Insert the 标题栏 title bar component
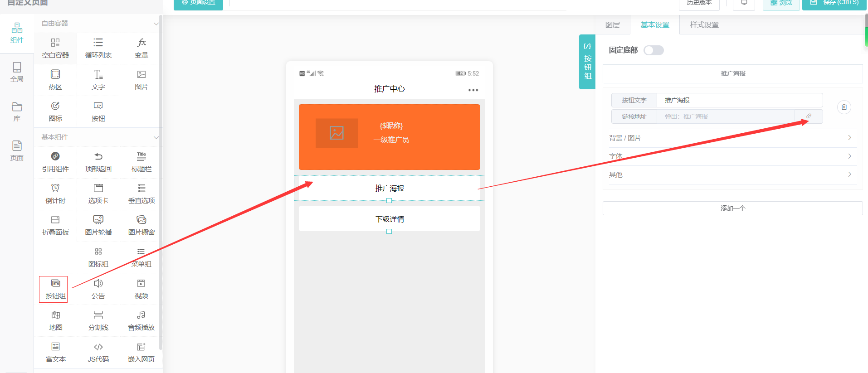Screen dimensions: 868x373 (141, 162)
